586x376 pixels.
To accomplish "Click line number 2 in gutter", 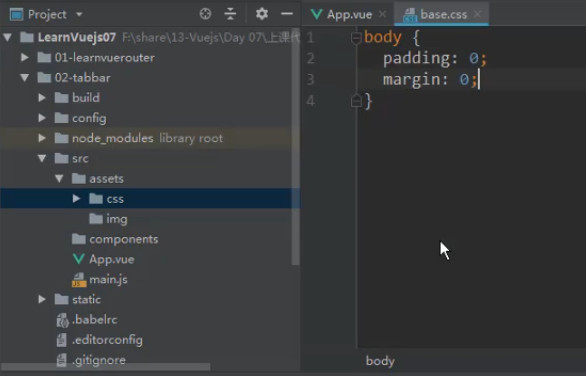I will (311, 58).
